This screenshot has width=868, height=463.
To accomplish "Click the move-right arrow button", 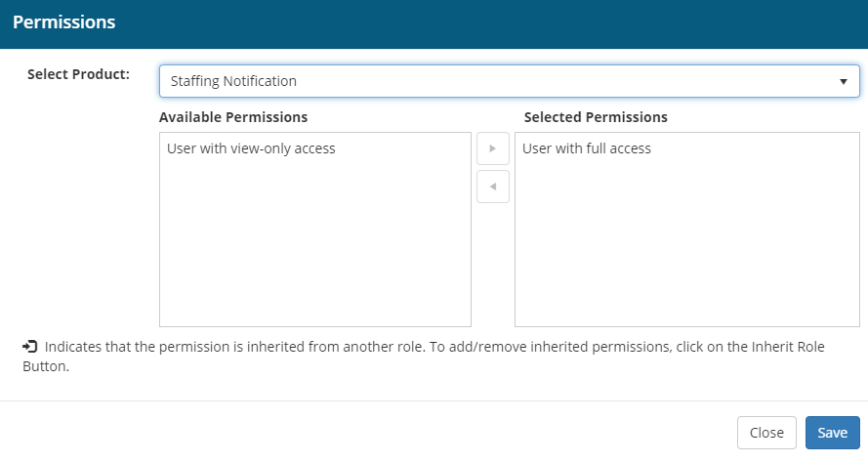I will (x=492, y=148).
